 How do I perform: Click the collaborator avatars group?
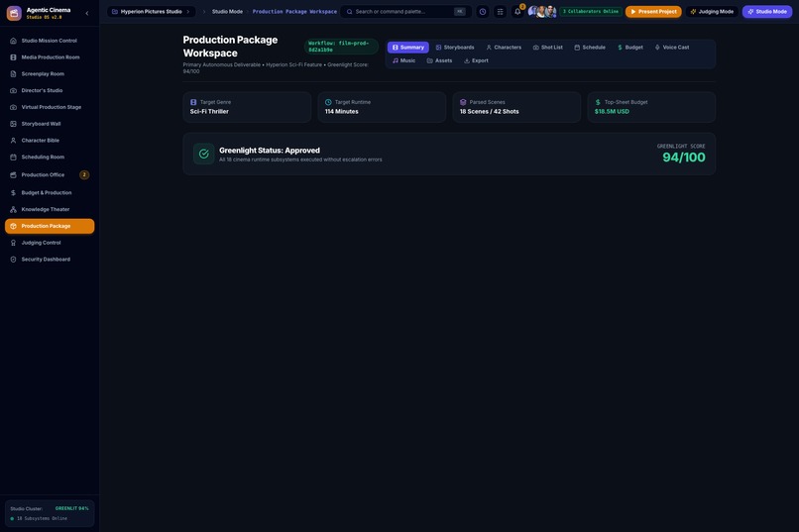pyautogui.click(x=542, y=12)
